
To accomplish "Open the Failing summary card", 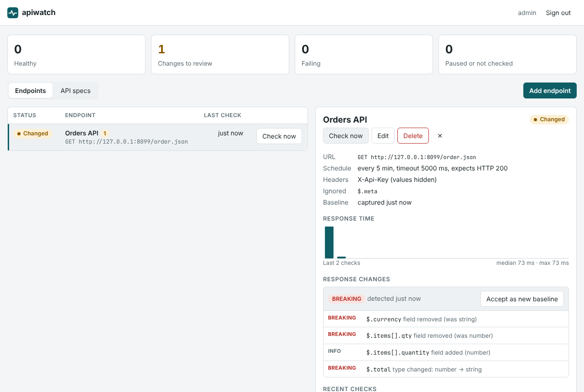I will [364, 54].
